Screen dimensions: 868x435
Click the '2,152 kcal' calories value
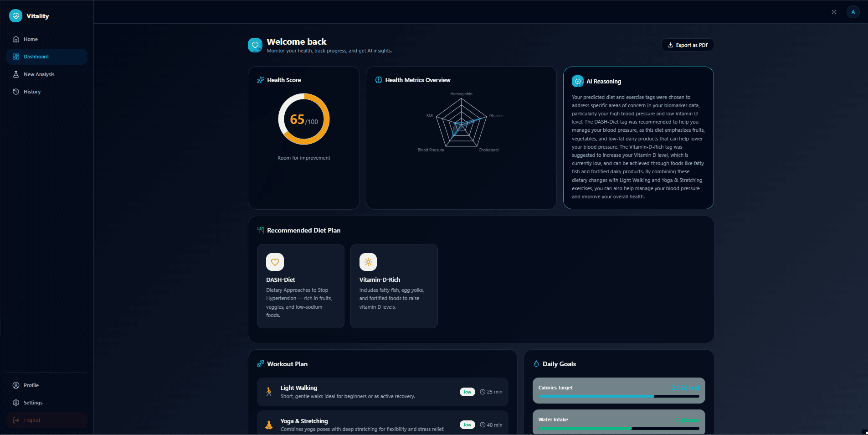685,388
